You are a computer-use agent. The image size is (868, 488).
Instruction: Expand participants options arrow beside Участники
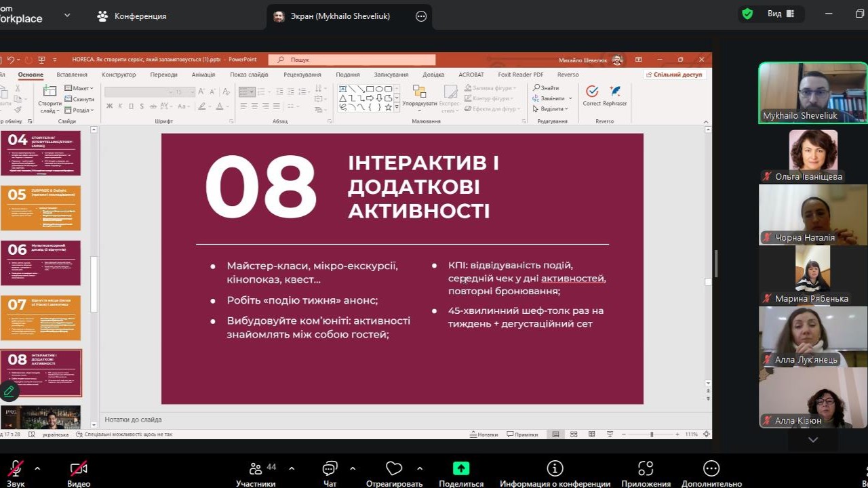pyautogui.click(x=292, y=468)
